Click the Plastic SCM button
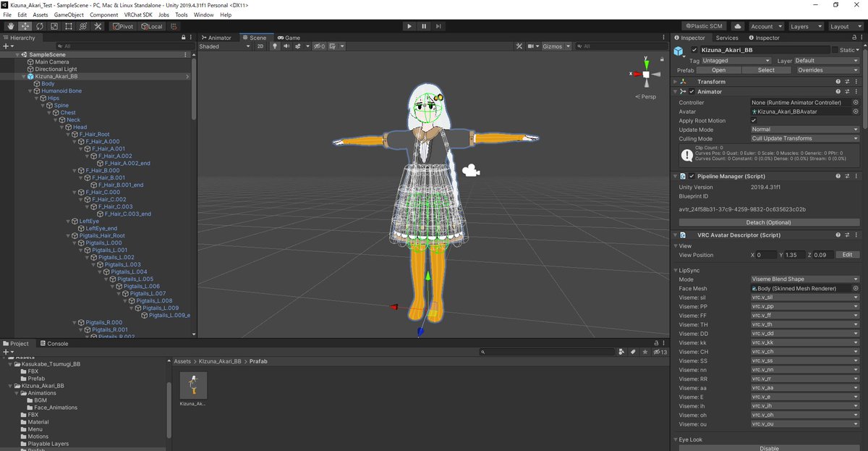This screenshot has width=868, height=451. click(705, 26)
